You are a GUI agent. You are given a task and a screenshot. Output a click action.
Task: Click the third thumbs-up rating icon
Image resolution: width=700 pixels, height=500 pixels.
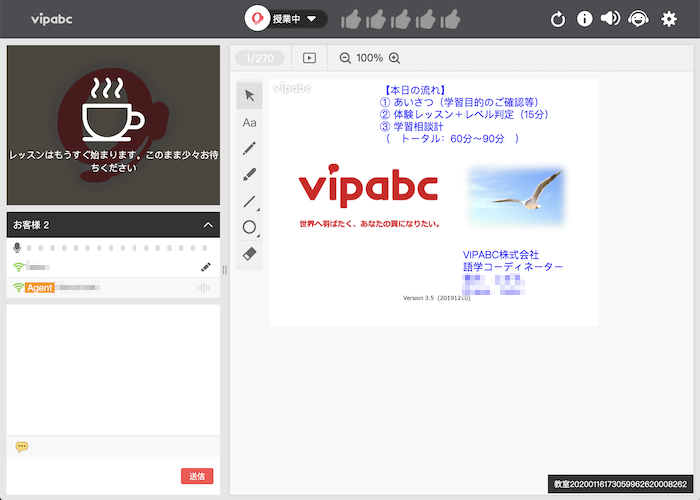(401, 19)
